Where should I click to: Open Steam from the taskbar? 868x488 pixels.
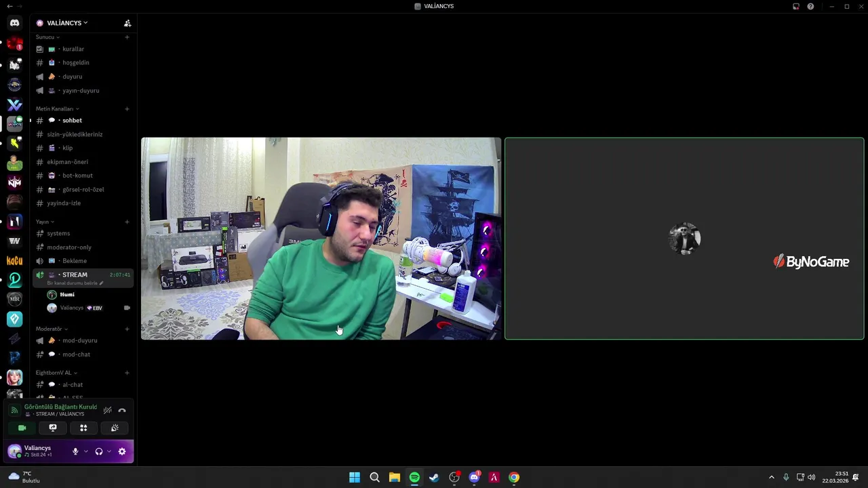[434, 477]
